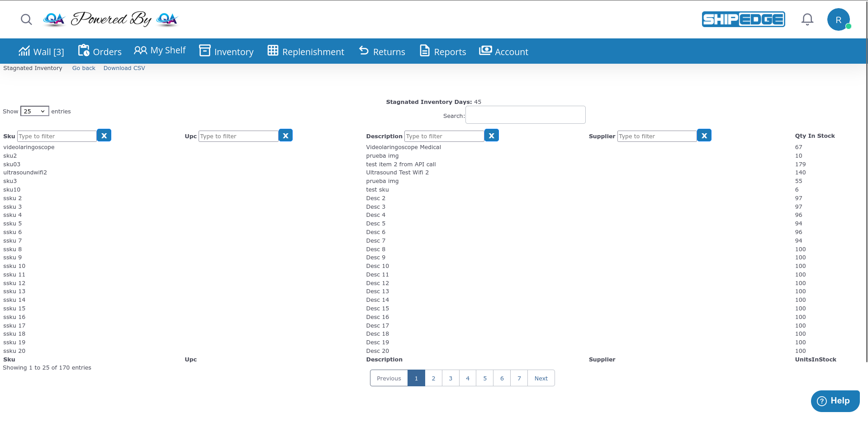Click the magnifying glass search icon
The image size is (868, 422).
pos(26,19)
